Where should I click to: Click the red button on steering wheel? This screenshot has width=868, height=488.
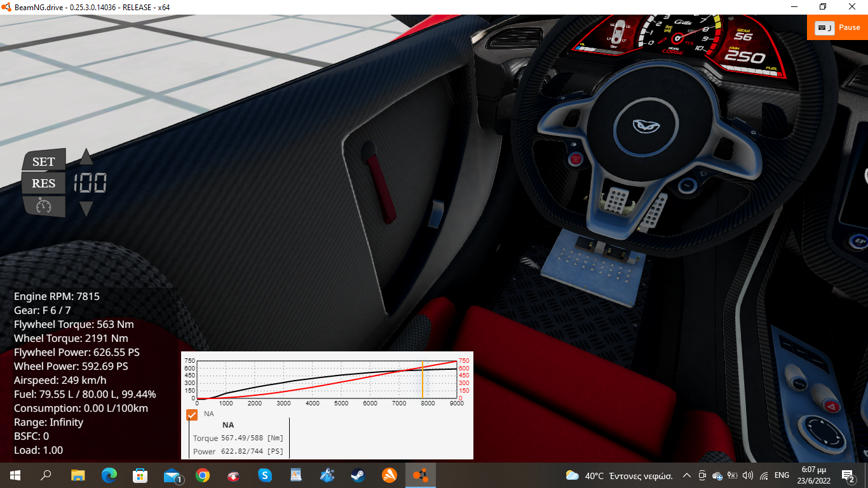(576, 159)
